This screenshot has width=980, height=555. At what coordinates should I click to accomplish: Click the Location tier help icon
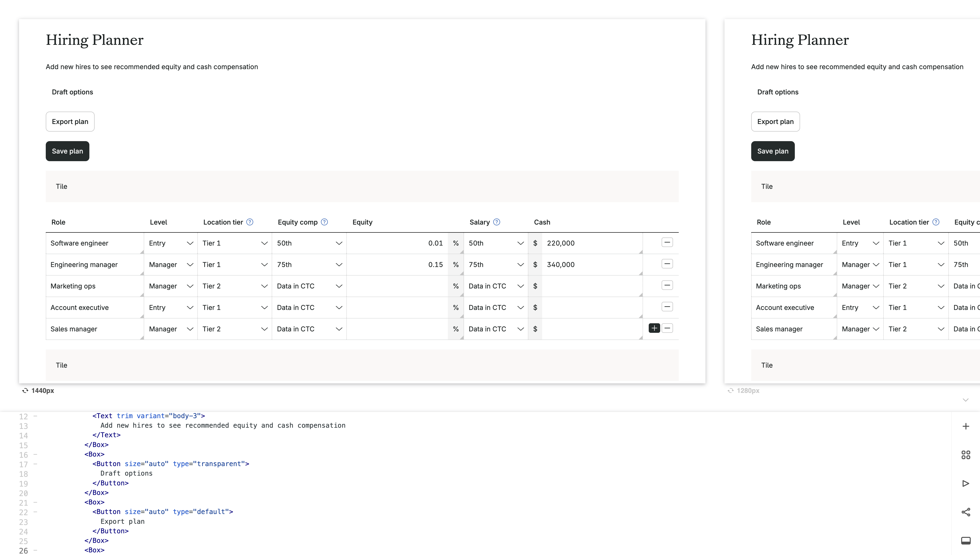tap(250, 222)
